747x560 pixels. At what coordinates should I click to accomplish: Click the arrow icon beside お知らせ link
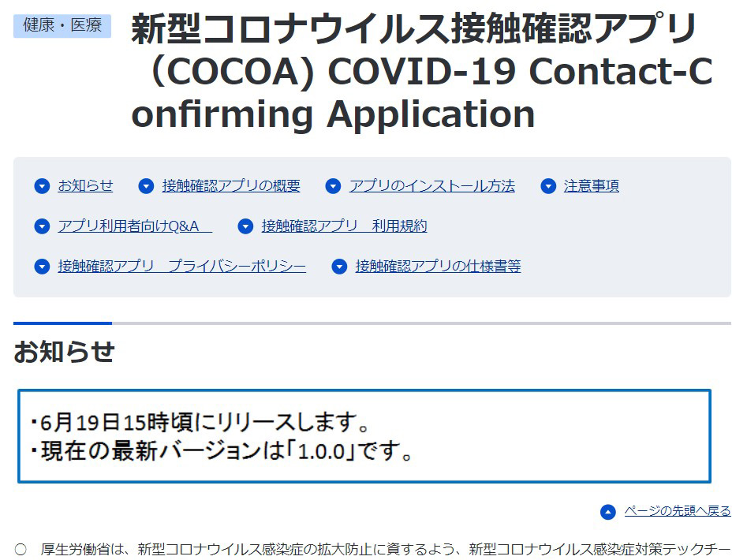coord(42,186)
